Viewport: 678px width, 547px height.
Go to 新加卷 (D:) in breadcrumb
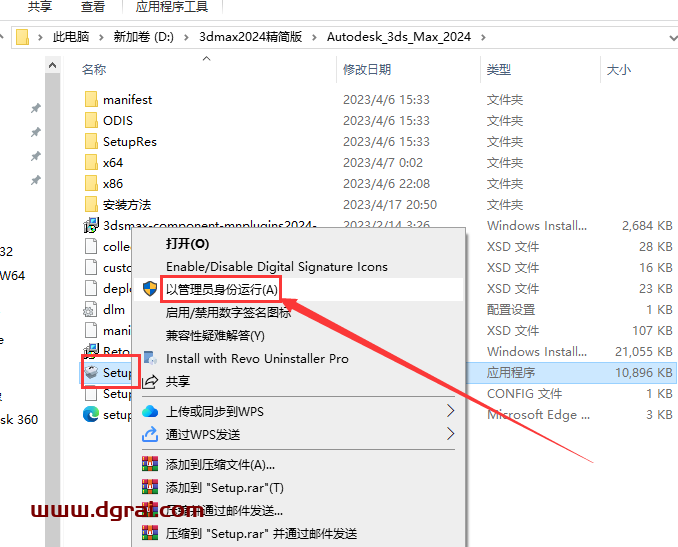(x=144, y=37)
